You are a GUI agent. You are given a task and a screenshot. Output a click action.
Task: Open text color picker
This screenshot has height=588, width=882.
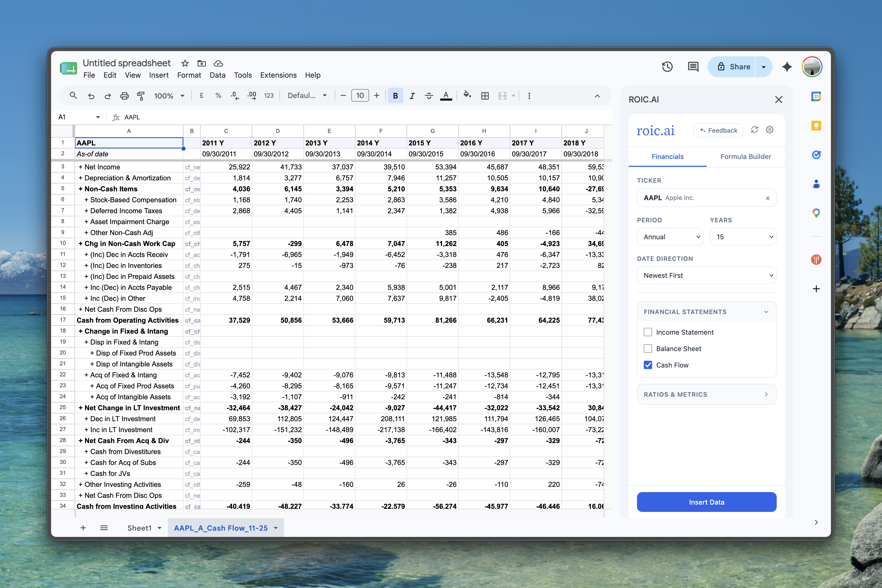point(446,96)
